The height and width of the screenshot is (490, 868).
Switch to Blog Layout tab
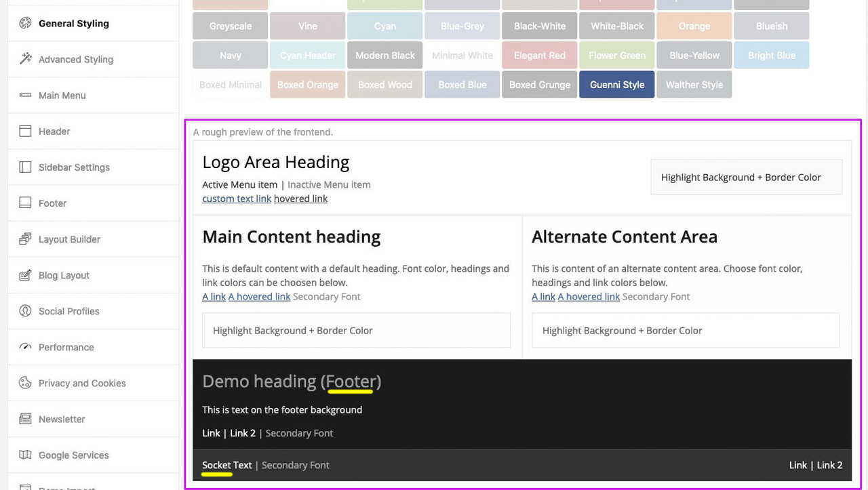click(x=94, y=274)
